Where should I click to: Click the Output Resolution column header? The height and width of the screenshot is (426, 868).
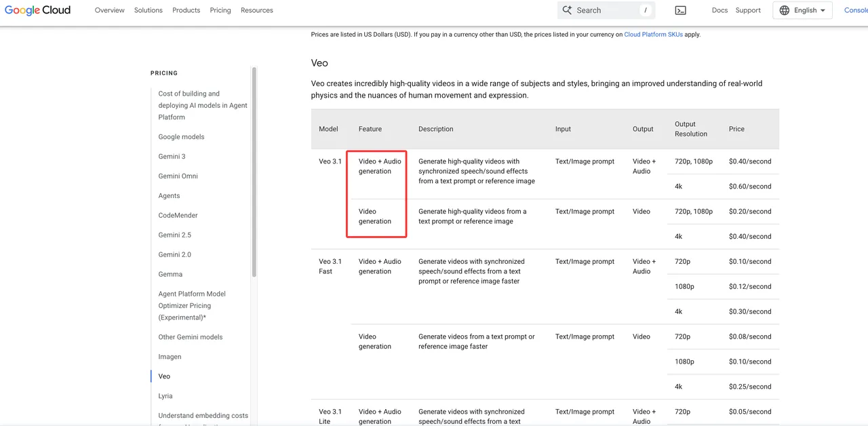[691, 129]
